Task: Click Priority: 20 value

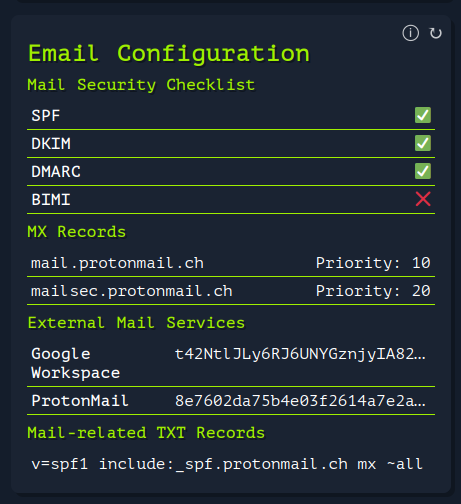Action: click(373, 291)
